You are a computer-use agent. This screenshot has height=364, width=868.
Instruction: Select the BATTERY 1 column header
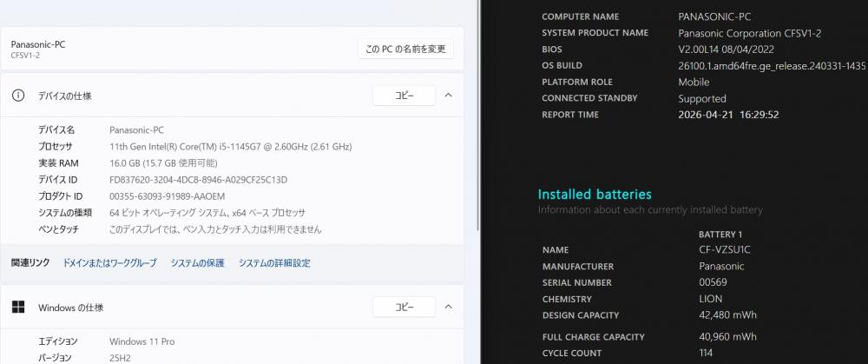[x=720, y=235]
